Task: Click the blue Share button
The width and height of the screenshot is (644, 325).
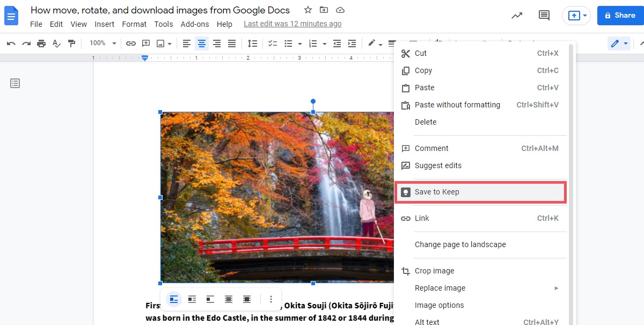Action: 620,16
